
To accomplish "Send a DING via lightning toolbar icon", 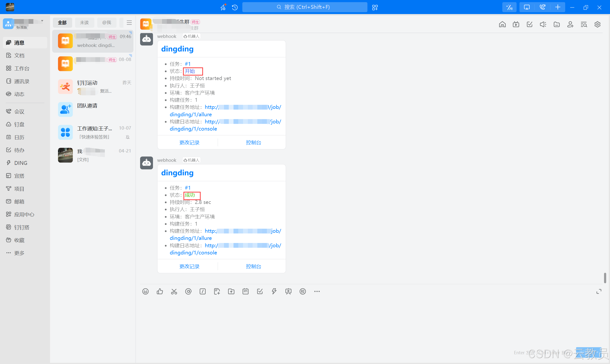I will 274,291.
